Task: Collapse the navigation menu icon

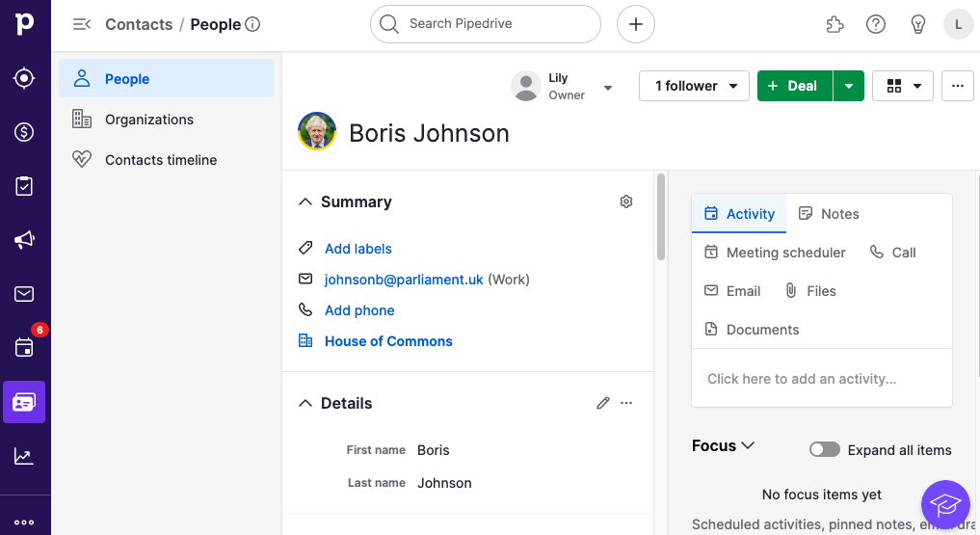Action: point(82,24)
